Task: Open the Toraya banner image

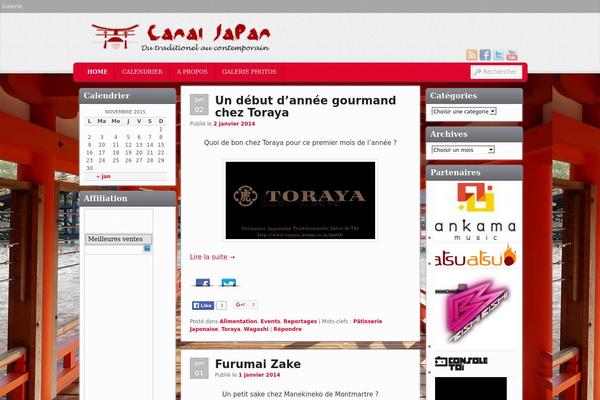Action: coord(300,200)
